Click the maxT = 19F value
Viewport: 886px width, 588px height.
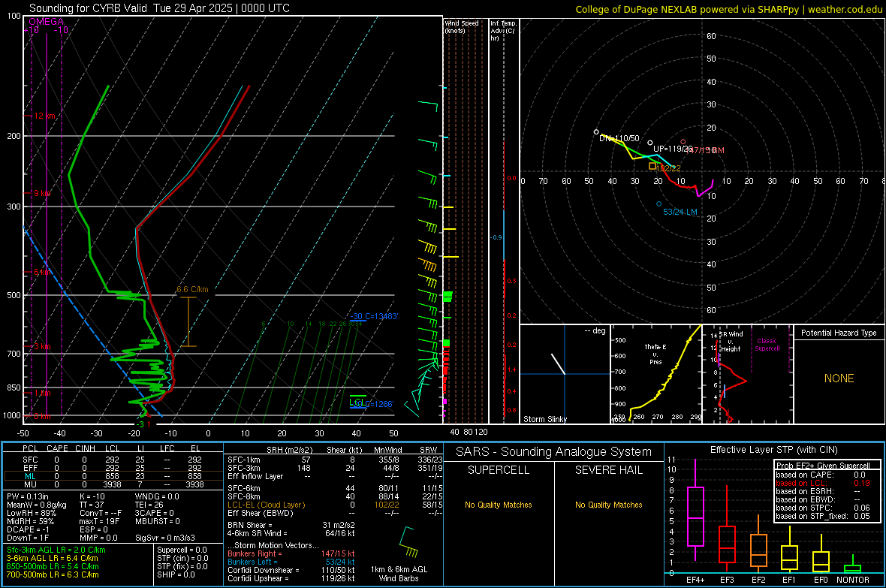pos(99,521)
